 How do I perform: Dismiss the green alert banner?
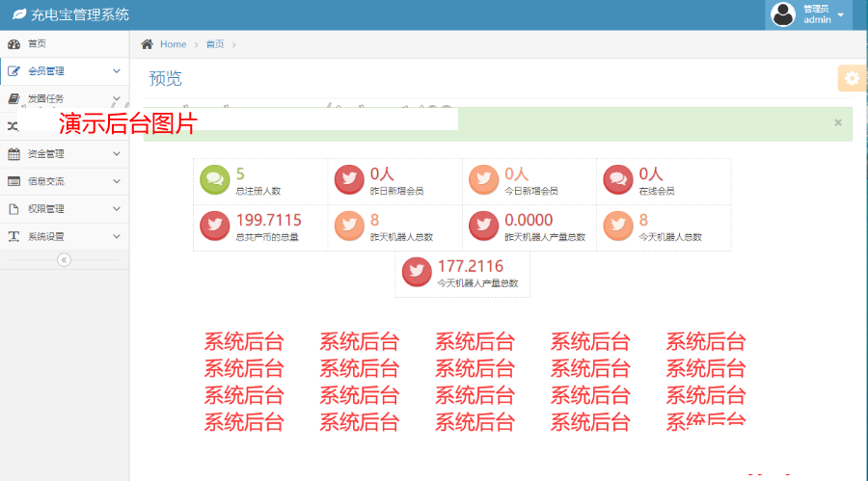pos(838,122)
